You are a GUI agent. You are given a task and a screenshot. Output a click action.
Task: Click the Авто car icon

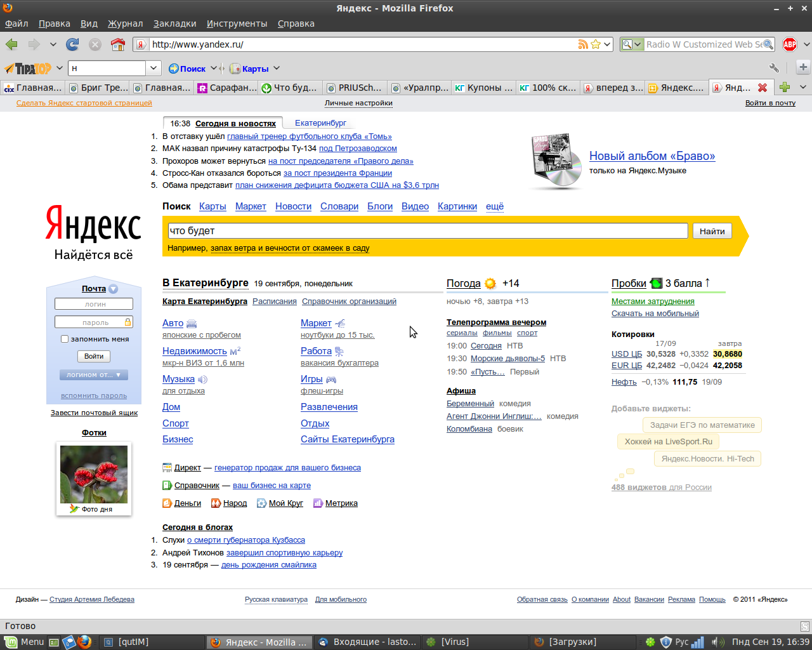point(192,324)
